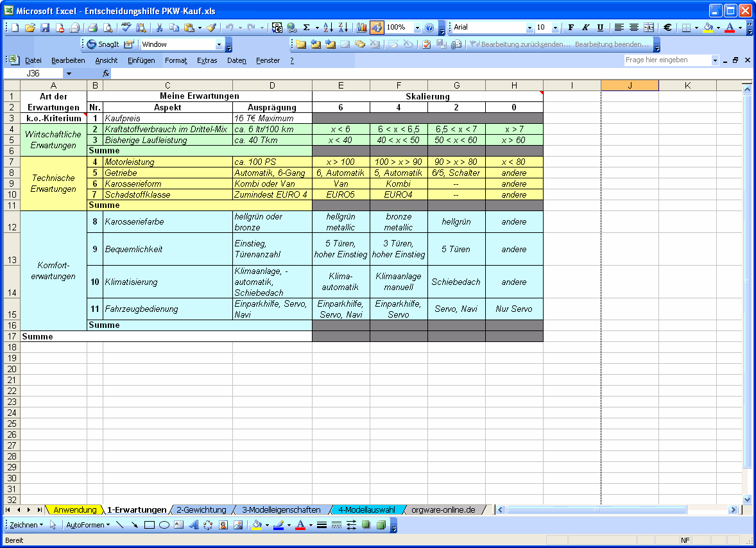Select the Line drawing tool

click(x=120, y=525)
